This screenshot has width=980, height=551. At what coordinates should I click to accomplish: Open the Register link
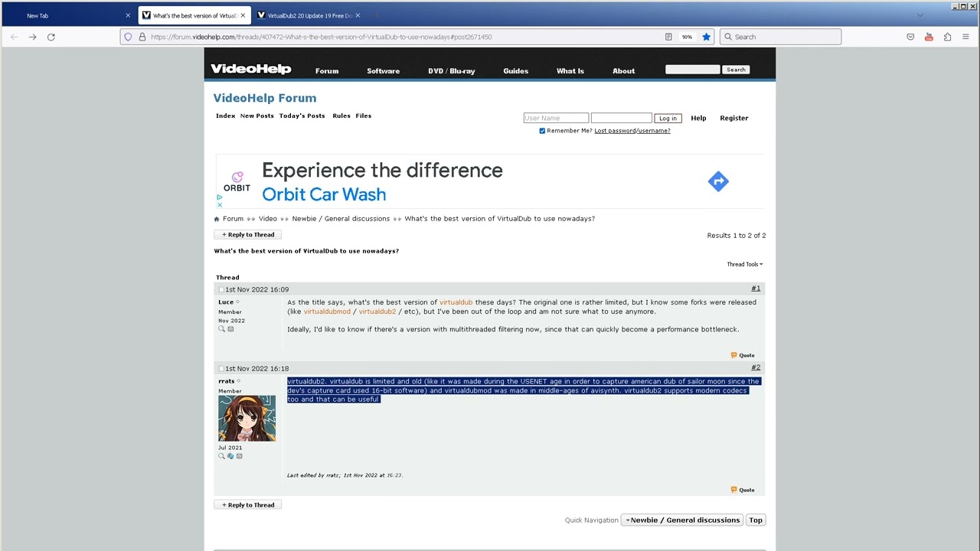pyautogui.click(x=733, y=119)
